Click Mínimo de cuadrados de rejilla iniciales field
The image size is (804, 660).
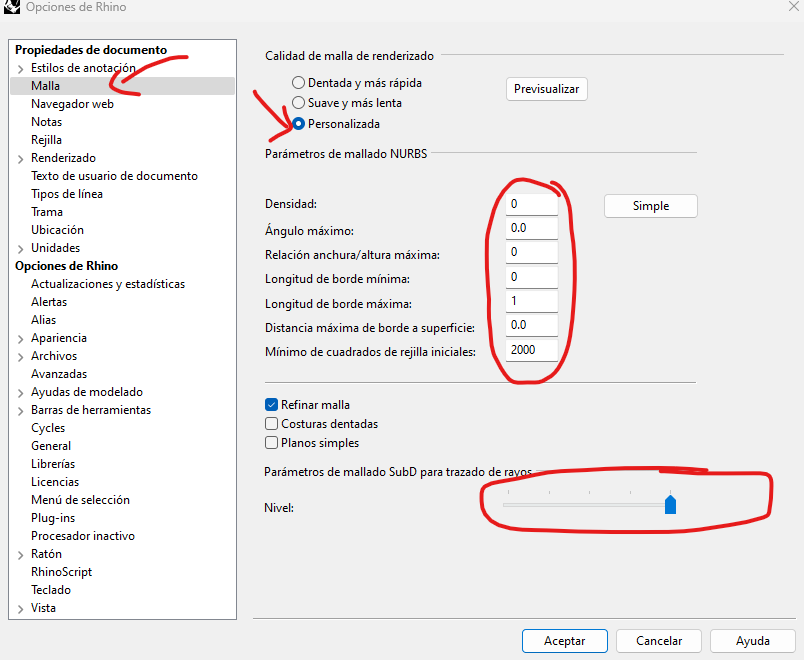click(532, 350)
